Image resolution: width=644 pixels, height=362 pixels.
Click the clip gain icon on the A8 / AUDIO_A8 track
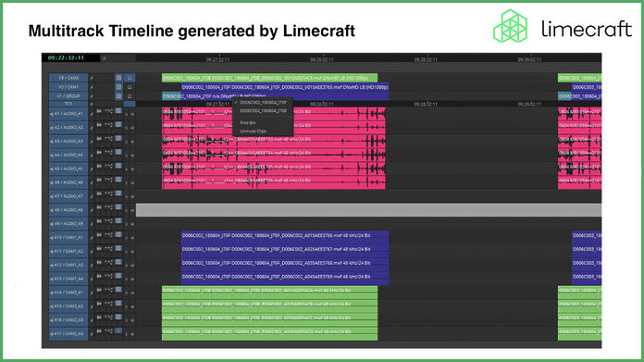coord(108,207)
